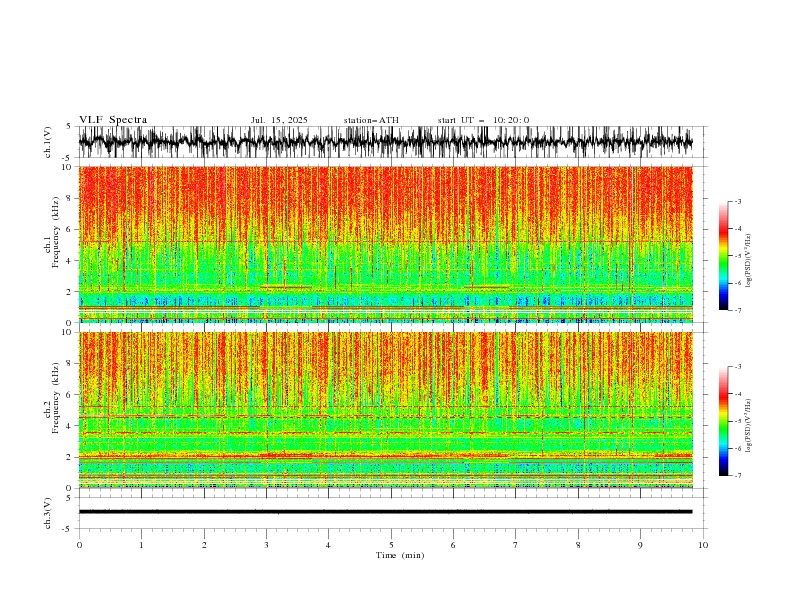Click the "-3" label on the upper color bar
The height and width of the screenshot is (612, 792).
coord(737,201)
